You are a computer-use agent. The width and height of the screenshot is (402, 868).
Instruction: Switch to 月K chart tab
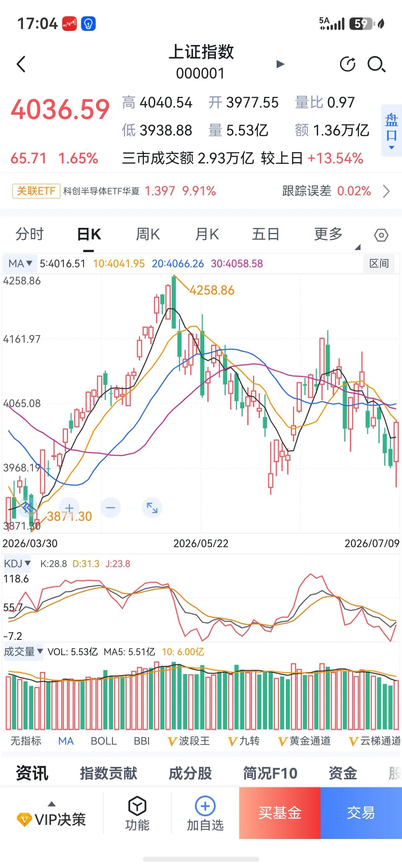click(207, 234)
